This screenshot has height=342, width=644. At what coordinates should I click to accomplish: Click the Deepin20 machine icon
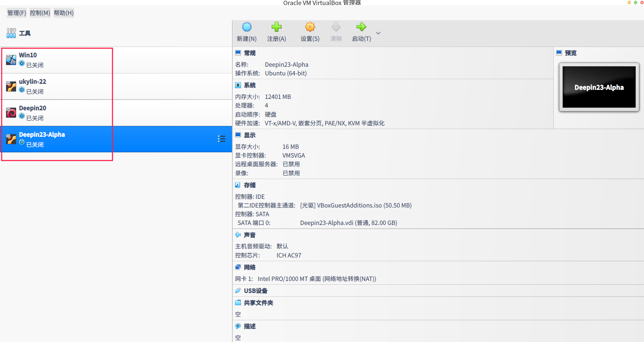11,112
